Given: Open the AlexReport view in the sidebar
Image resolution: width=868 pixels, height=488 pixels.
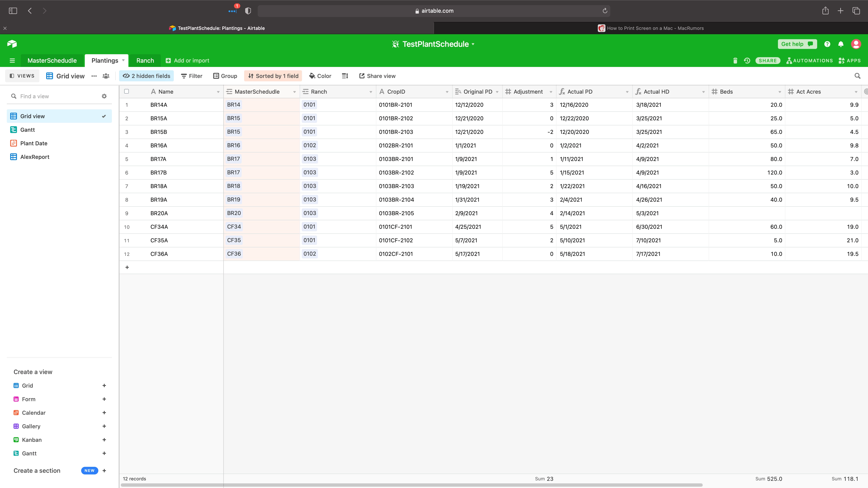Looking at the screenshot, I should [x=59, y=157].
